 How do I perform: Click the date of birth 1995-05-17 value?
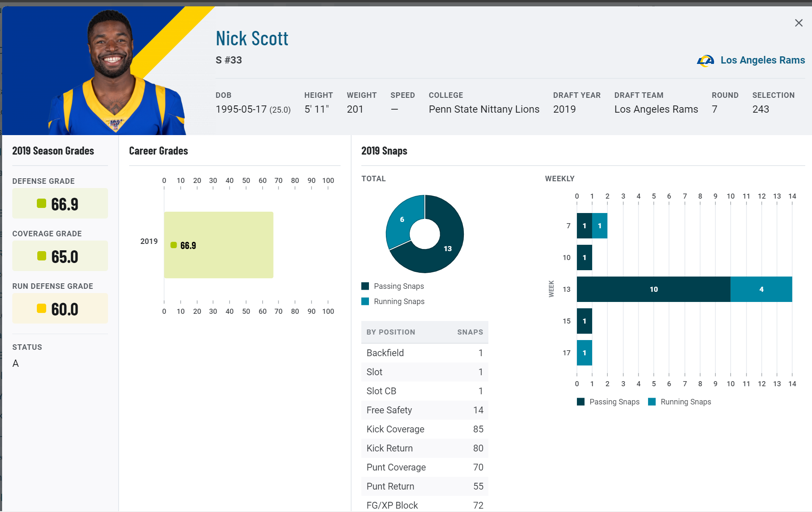[x=241, y=109]
